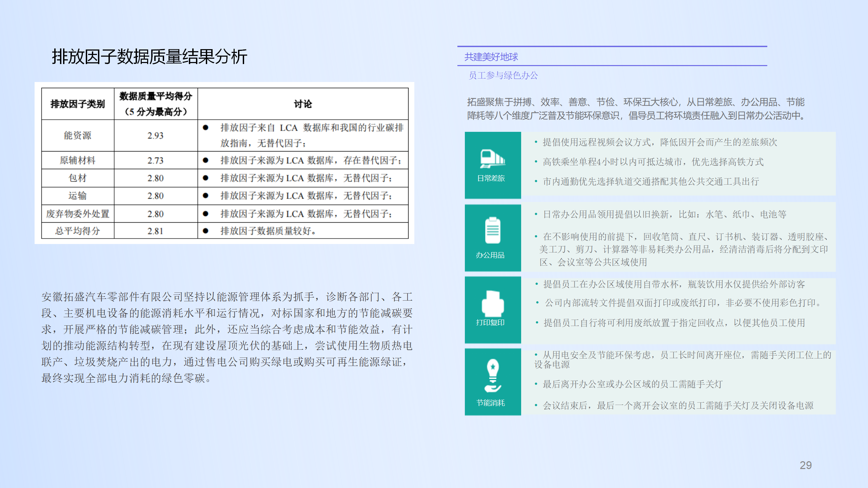The image size is (868, 488).
Task: Select the 打印复印 label
Action: click(x=490, y=322)
